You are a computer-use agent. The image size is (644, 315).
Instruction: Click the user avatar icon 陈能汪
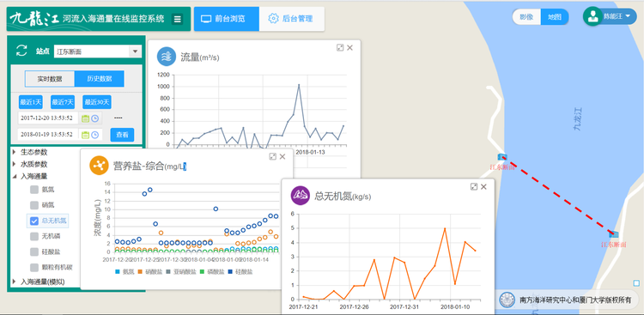point(592,17)
